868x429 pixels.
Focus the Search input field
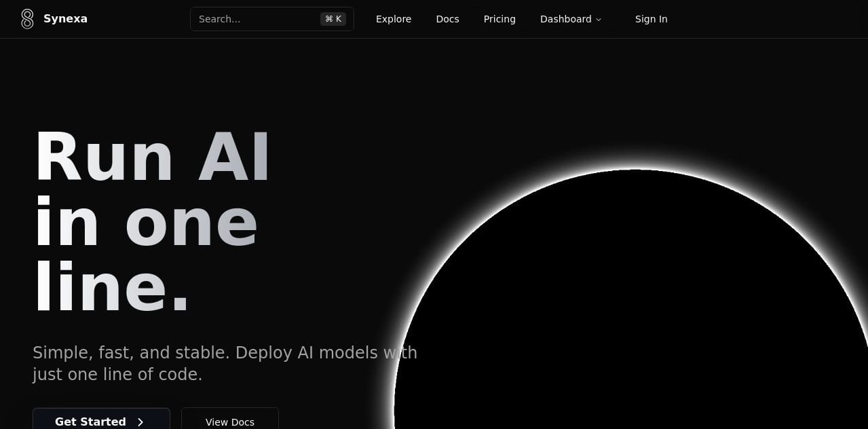point(258,18)
